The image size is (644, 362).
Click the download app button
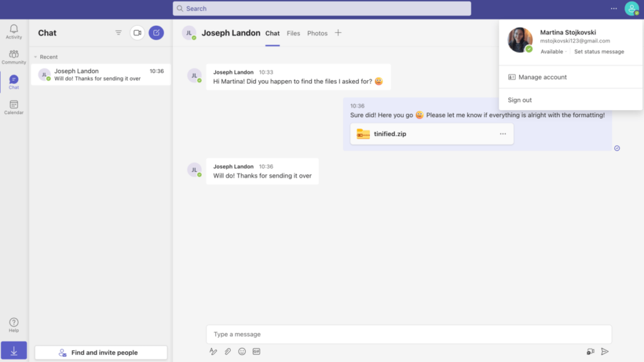click(14, 351)
